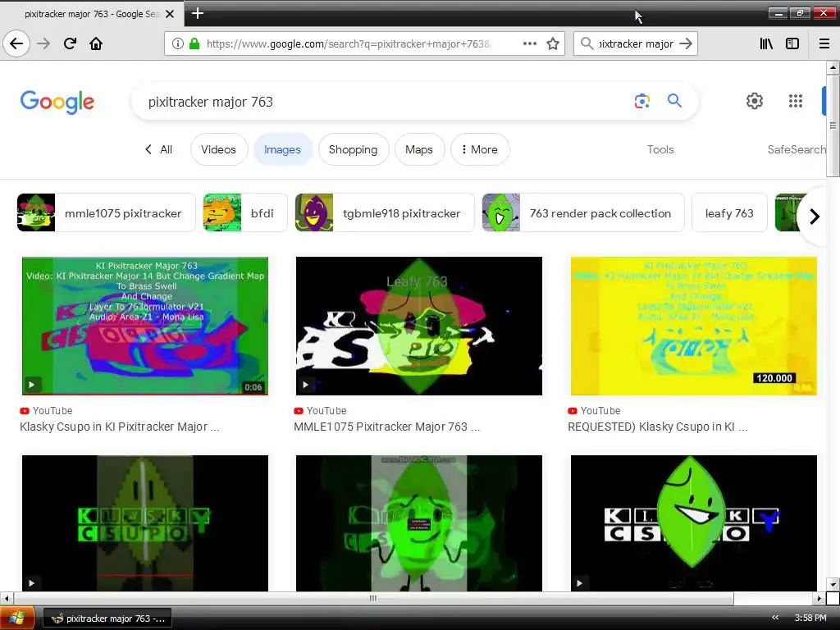This screenshot has height=630, width=840.
Task: Open Google quick settings gear
Action: click(755, 101)
